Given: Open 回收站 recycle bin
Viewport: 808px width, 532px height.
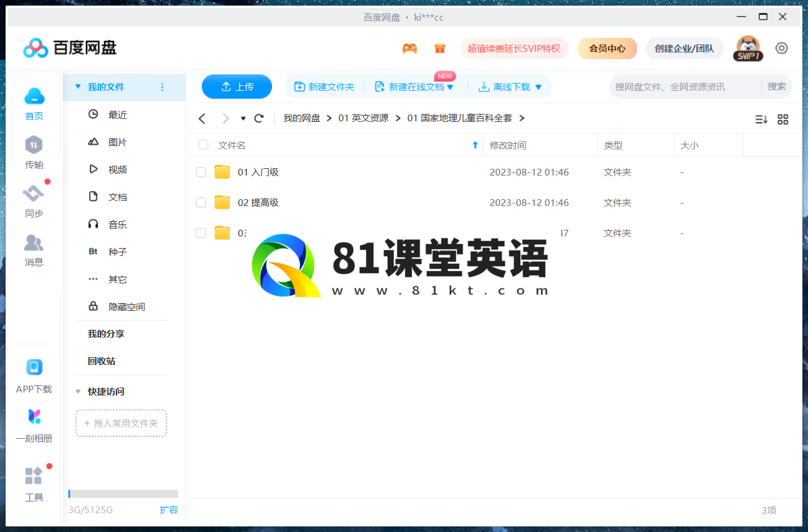Looking at the screenshot, I should [101, 361].
